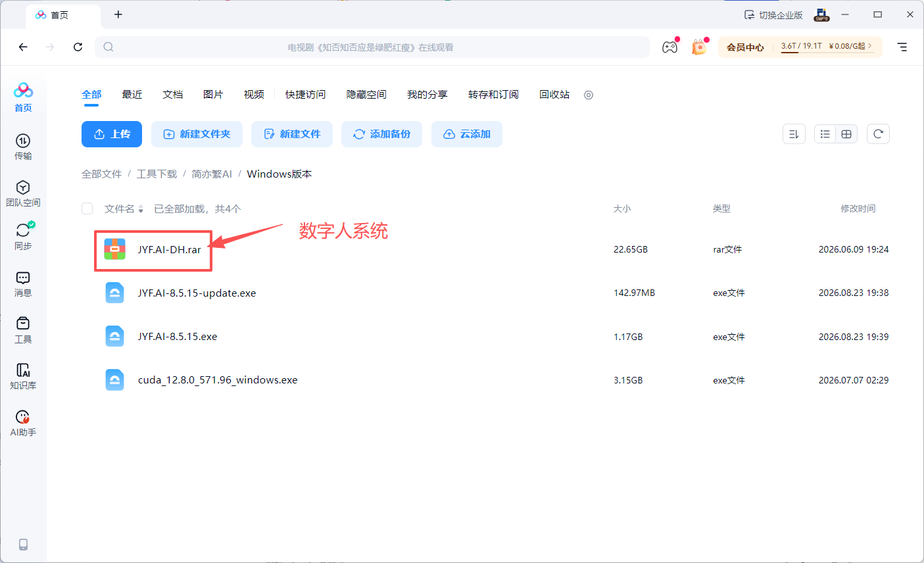Sort by 文件名 column arrow
Viewport: 924px width, 563px height.
[141, 209]
